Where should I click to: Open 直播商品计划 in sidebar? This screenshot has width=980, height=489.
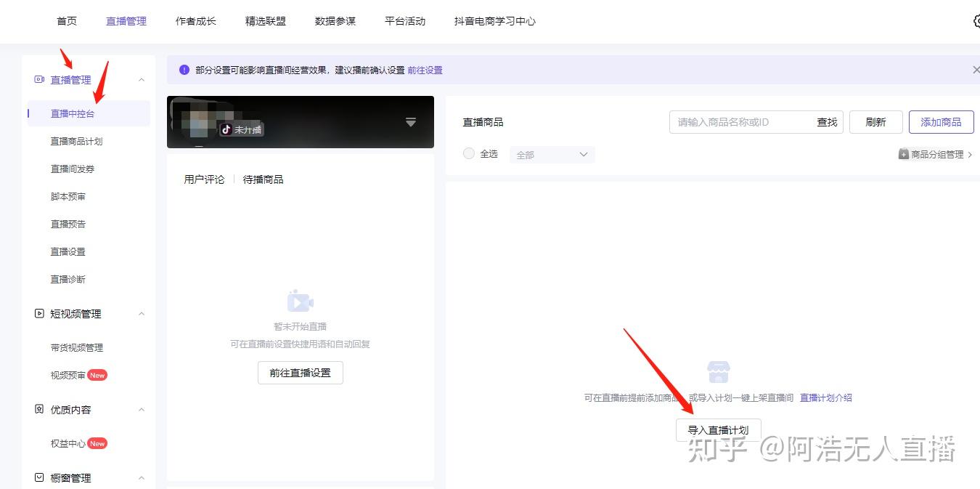click(x=76, y=141)
